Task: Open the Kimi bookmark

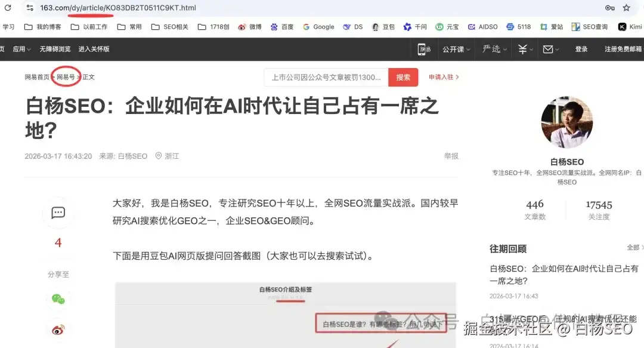Action: tap(630, 27)
